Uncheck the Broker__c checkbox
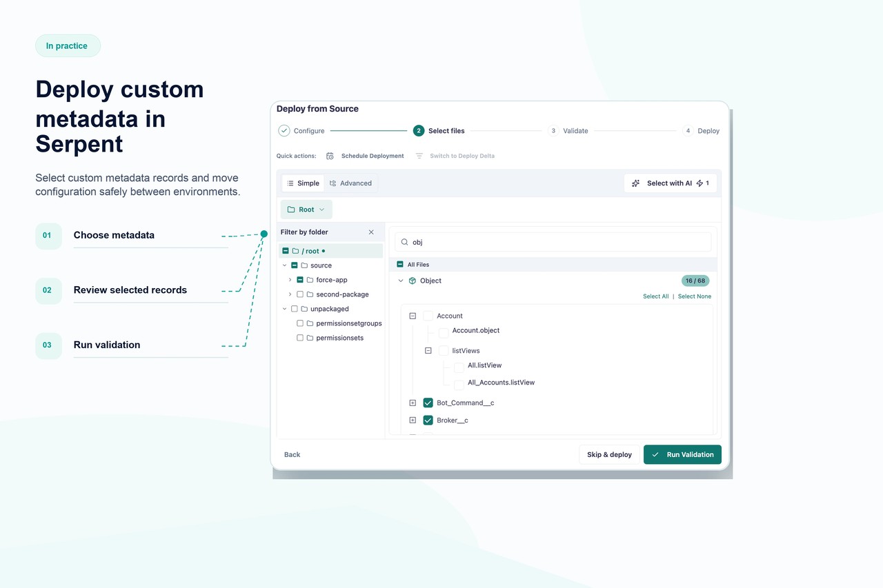The width and height of the screenshot is (883, 588). pyautogui.click(x=428, y=420)
